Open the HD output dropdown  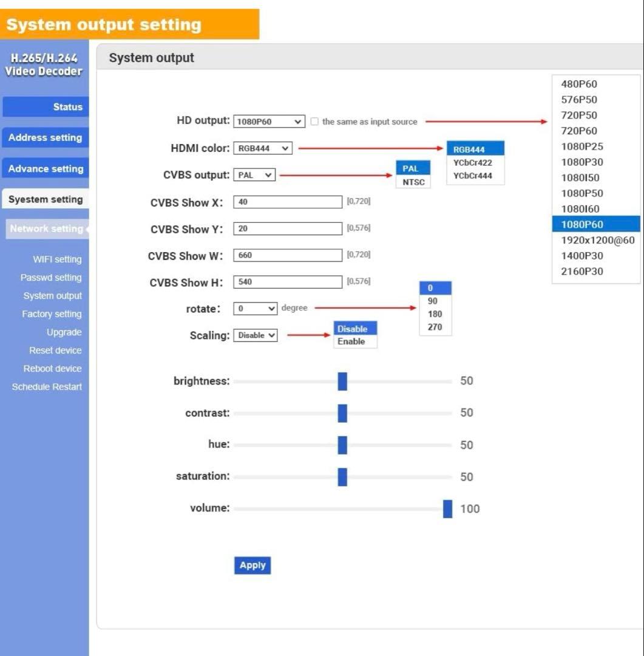(x=269, y=121)
